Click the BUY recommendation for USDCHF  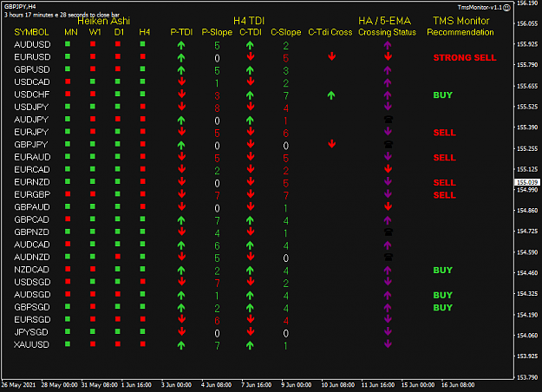[x=443, y=95]
